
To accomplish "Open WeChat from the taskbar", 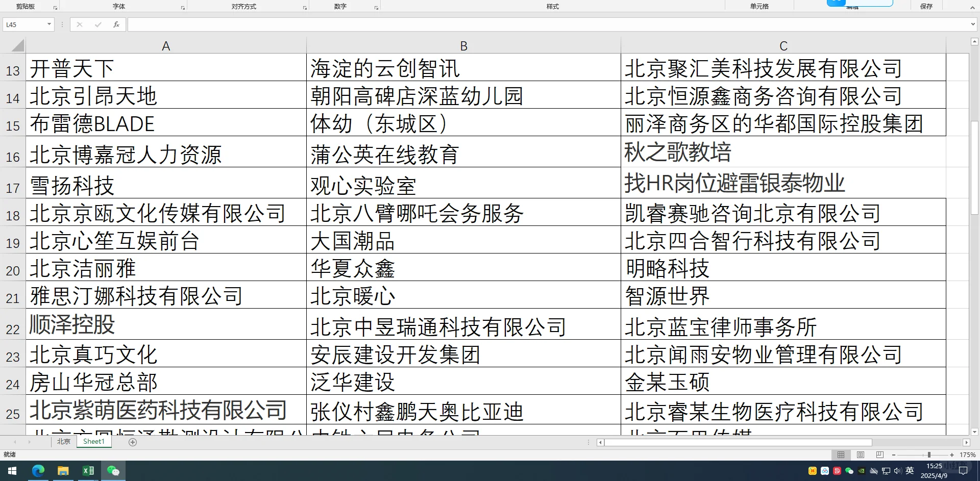I will [x=113, y=471].
